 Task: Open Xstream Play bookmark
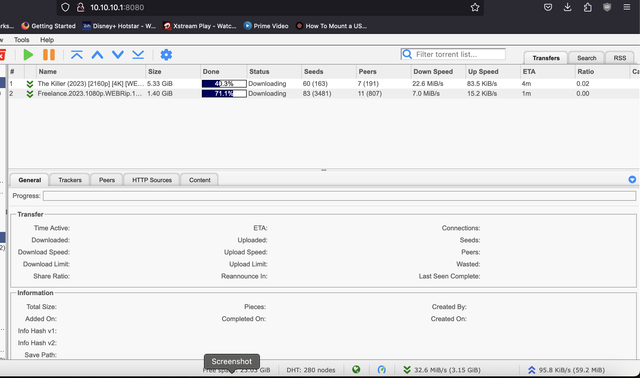point(200,26)
